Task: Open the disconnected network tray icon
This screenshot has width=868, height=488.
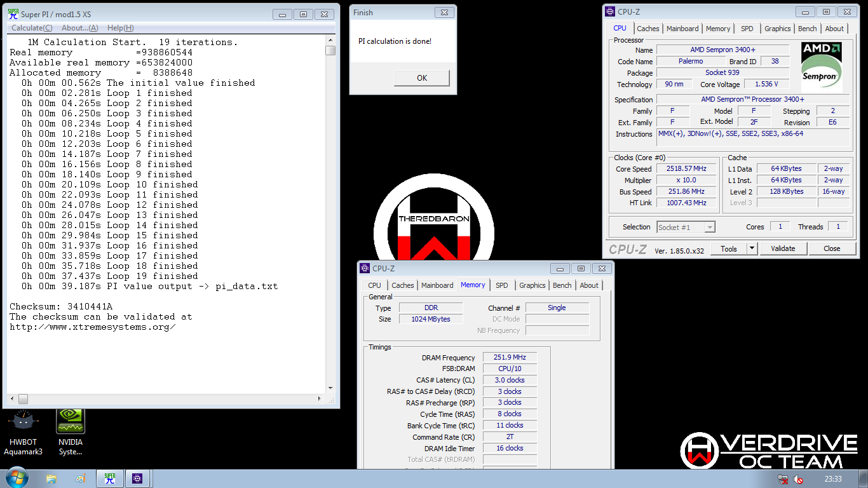Action: tap(783, 479)
